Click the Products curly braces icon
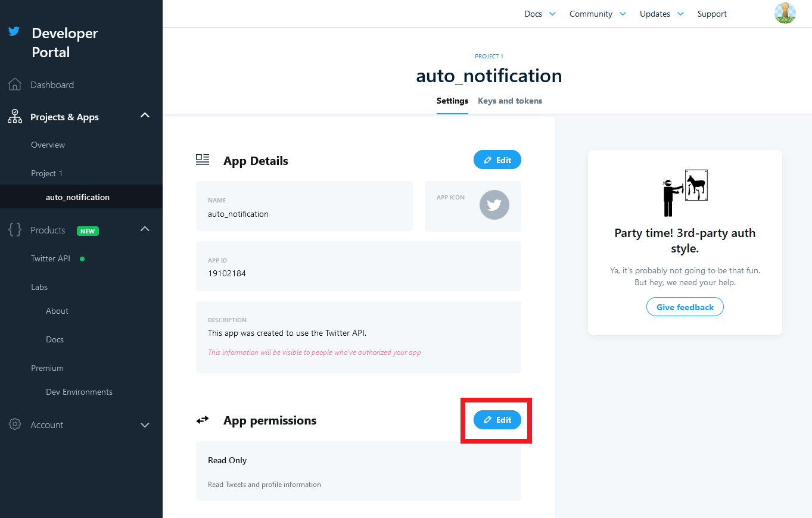 pos(15,230)
